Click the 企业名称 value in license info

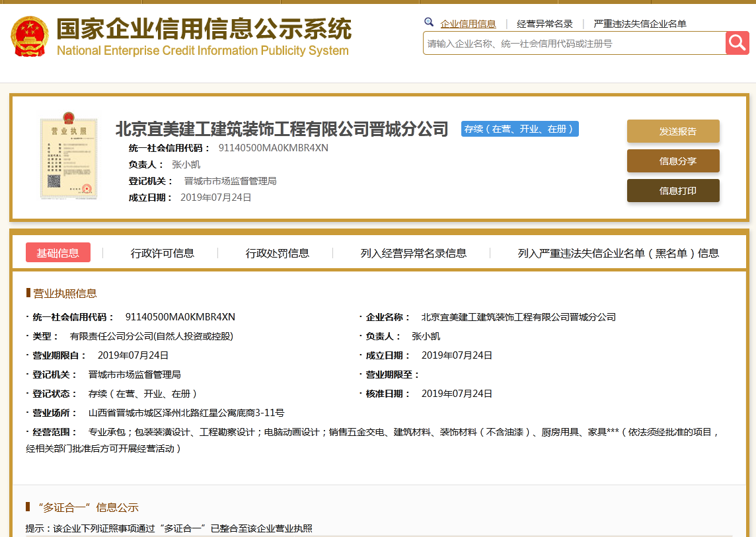(x=518, y=316)
